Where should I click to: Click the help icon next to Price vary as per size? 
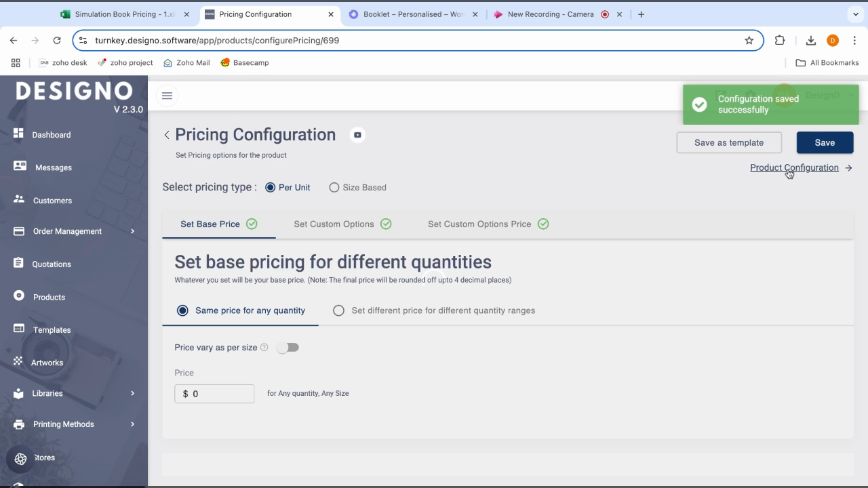coord(264,348)
